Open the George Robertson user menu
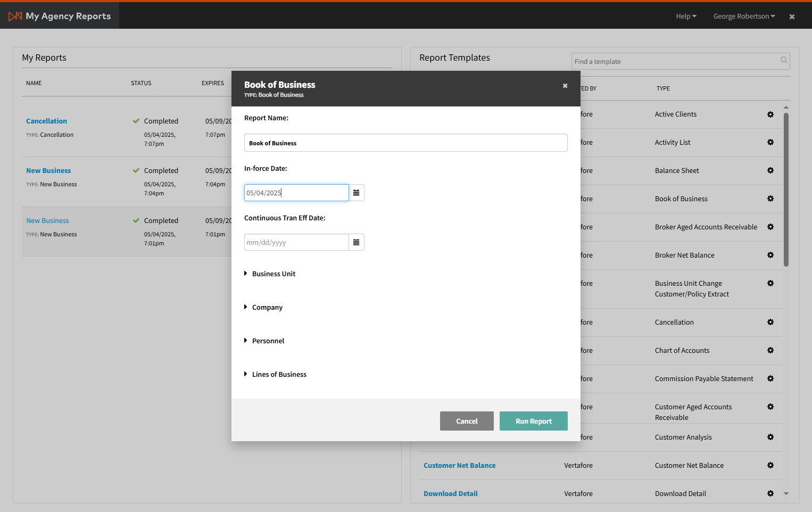Screen dimensions: 812x512 click(744, 16)
